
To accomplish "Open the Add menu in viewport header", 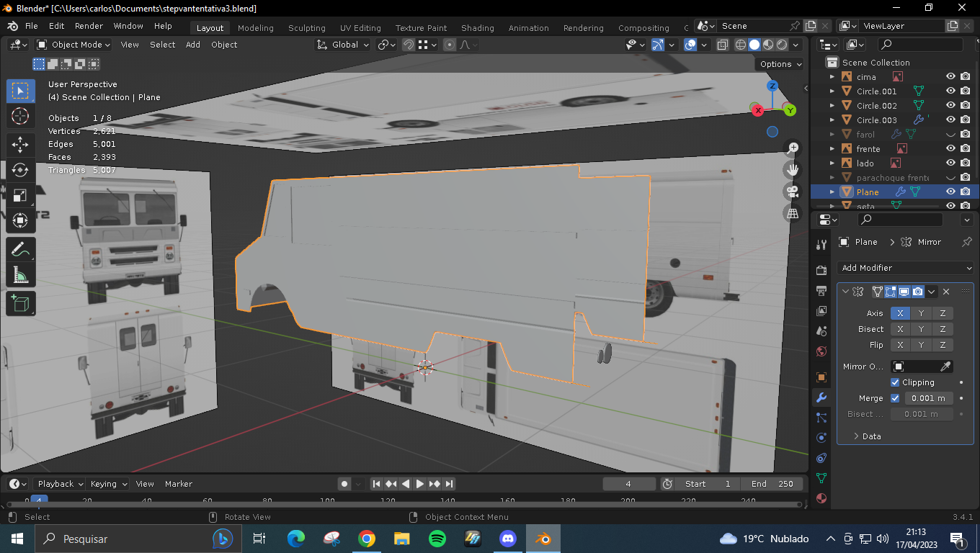I will [193, 45].
